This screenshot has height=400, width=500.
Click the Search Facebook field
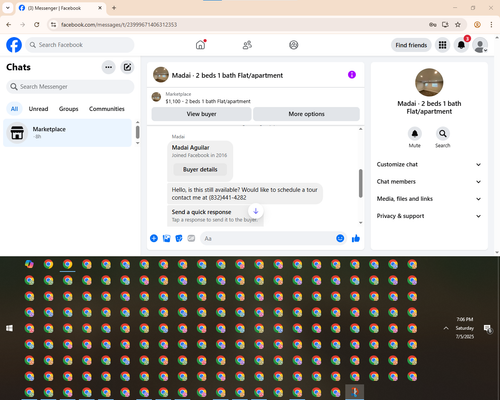point(80,45)
